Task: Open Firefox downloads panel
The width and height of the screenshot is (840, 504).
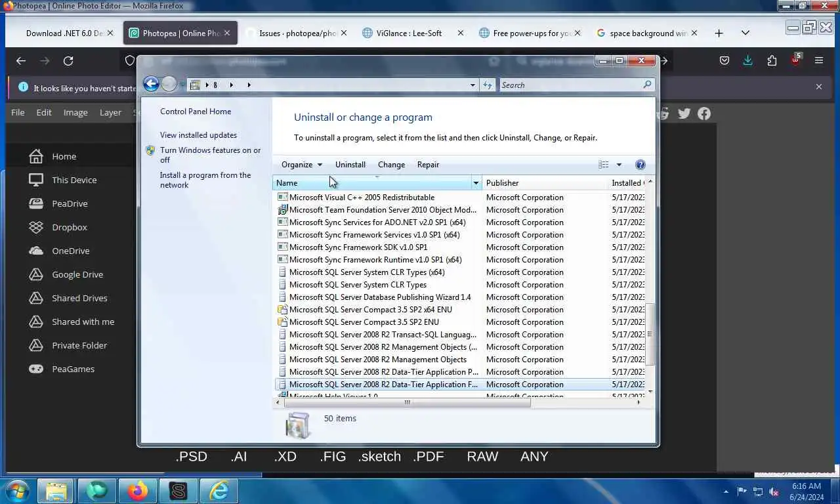Action: (747, 60)
